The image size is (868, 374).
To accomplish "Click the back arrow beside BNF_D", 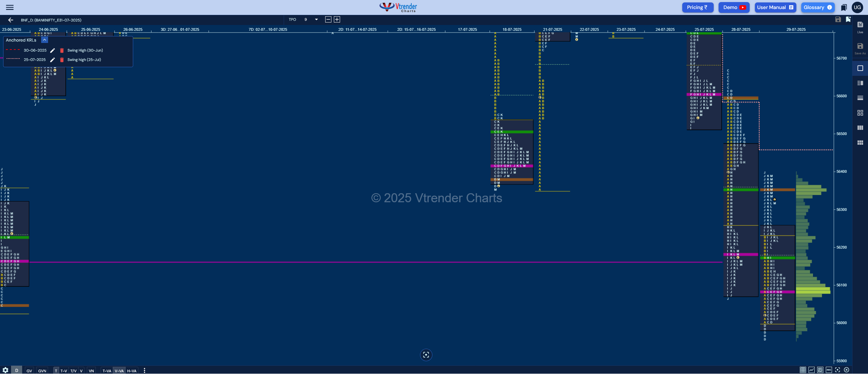I will (x=10, y=20).
